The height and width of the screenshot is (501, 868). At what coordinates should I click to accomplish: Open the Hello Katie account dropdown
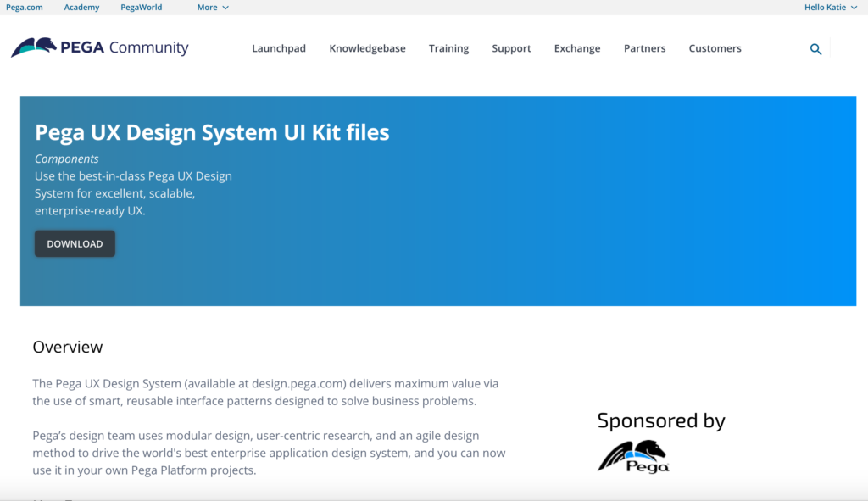point(826,7)
